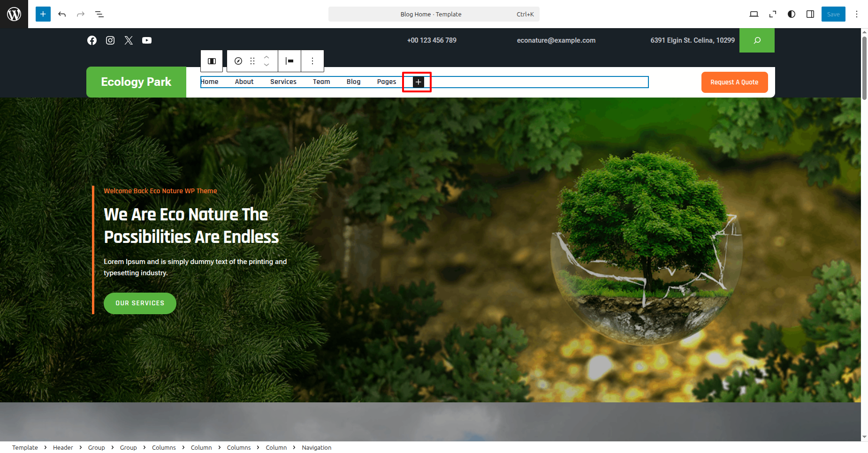
Task: Click the Request A Quote button
Action: coord(734,82)
